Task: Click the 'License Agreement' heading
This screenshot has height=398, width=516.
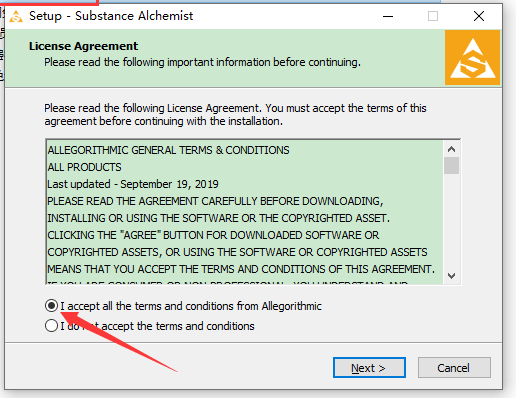Action: pyautogui.click(x=83, y=46)
